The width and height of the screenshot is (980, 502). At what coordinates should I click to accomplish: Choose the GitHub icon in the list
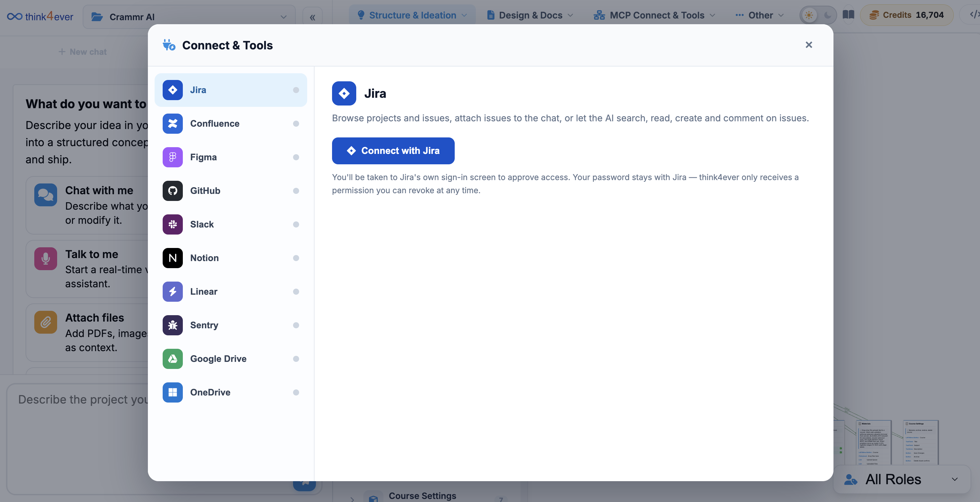172,191
